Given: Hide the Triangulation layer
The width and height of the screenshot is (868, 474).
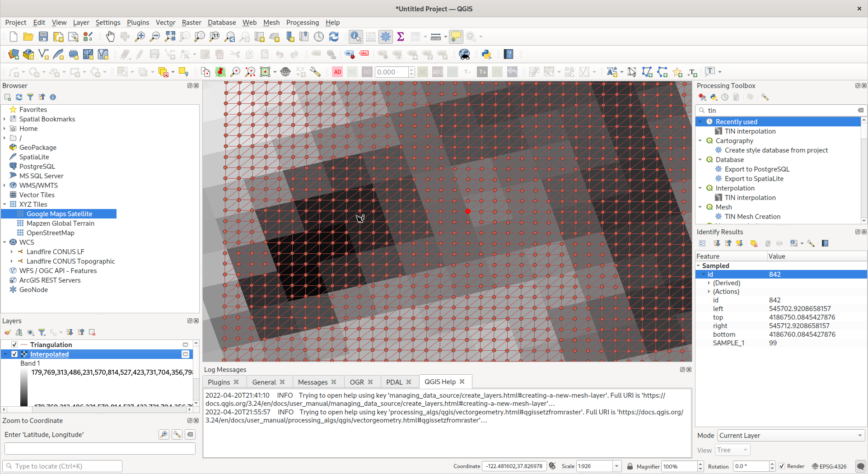Looking at the screenshot, I should tap(14, 344).
